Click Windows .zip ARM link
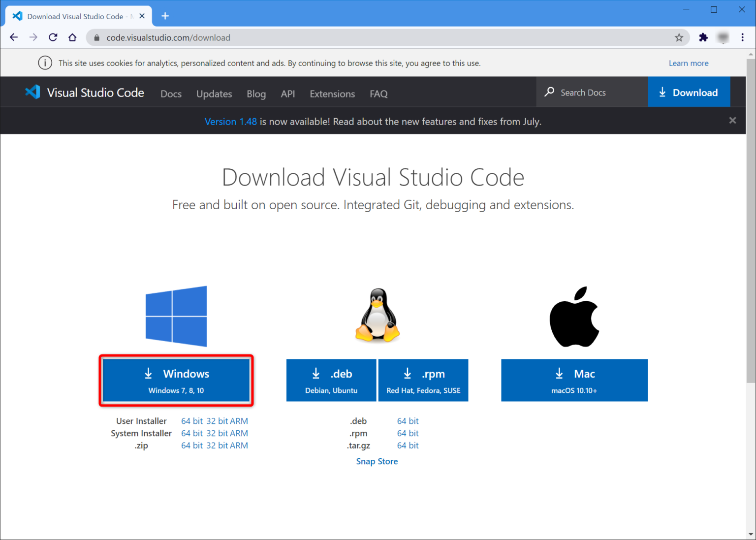The image size is (756, 540). [x=239, y=445]
